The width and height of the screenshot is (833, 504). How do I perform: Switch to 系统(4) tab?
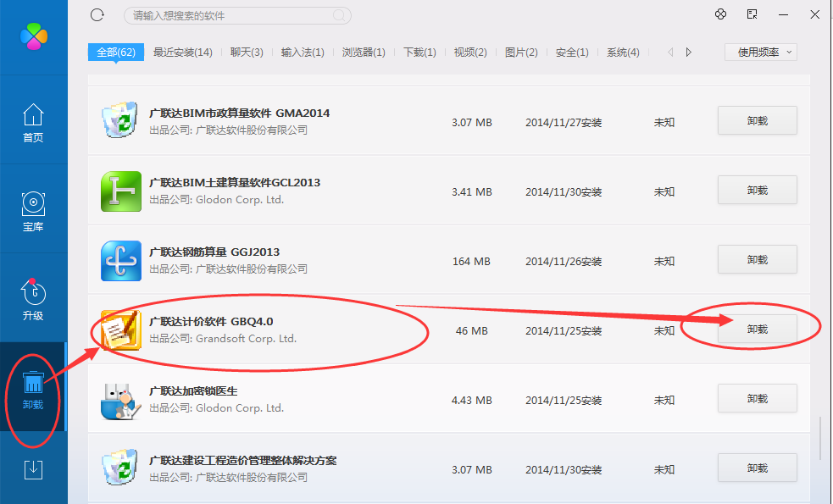click(x=623, y=52)
